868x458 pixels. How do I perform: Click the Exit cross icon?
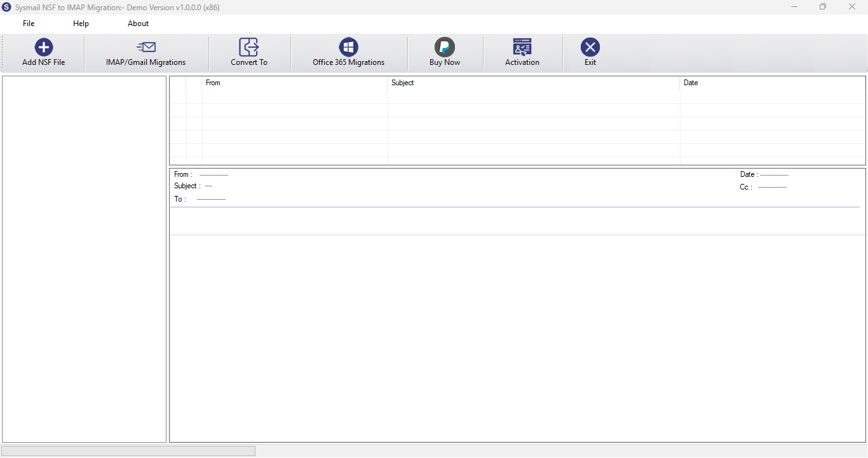click(590, 47)
